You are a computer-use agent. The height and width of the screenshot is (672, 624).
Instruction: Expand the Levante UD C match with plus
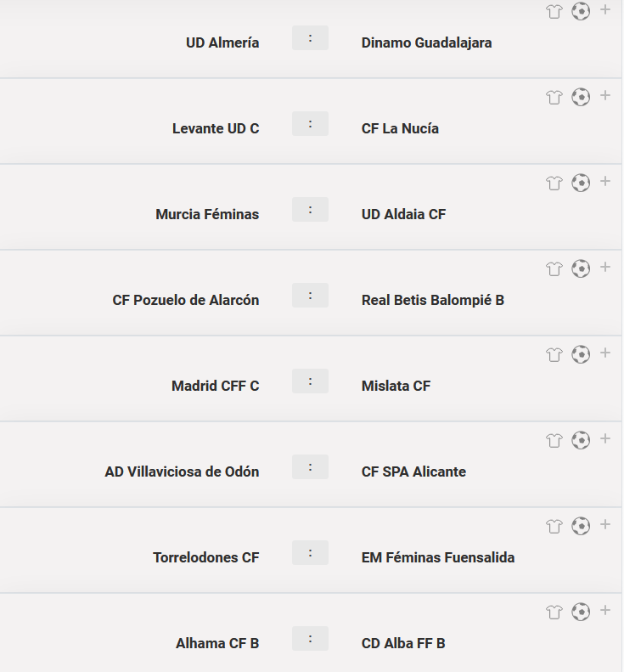pos(605,96)
